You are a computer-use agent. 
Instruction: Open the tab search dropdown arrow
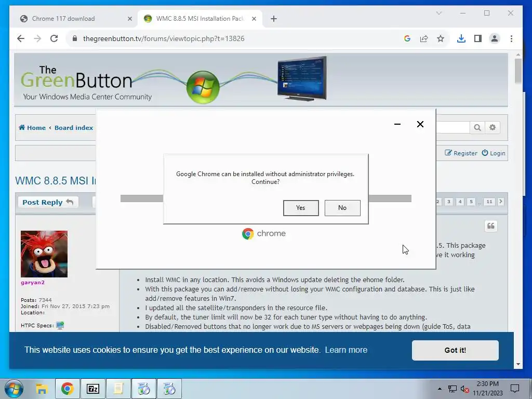tap(438, 13)
